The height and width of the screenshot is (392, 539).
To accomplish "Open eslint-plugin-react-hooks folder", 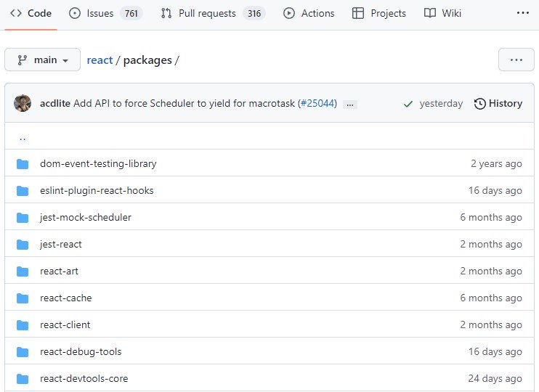I will (x=97, y=190).
